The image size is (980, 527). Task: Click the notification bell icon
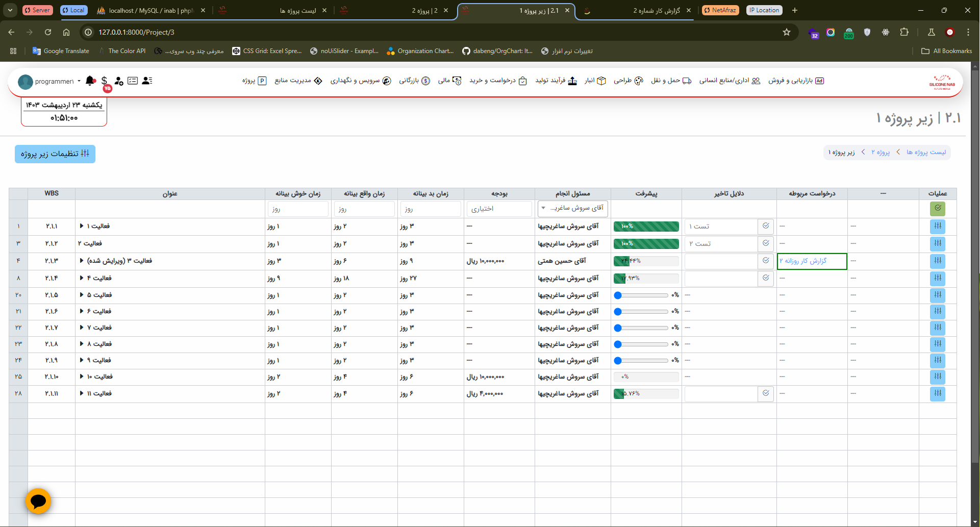(x=90, y=81)
